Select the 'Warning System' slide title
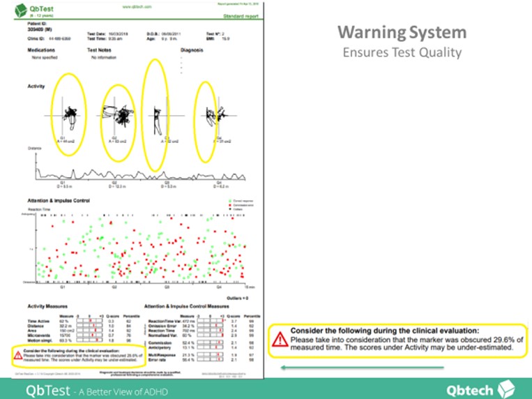Screen dimensions: 532x399 click(402, 32)
